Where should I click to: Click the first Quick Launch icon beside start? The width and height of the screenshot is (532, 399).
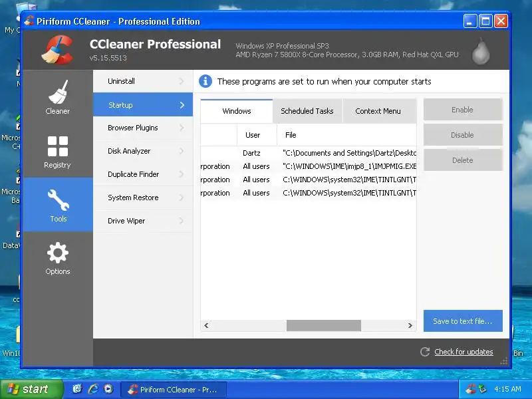(x=77, y=389)
